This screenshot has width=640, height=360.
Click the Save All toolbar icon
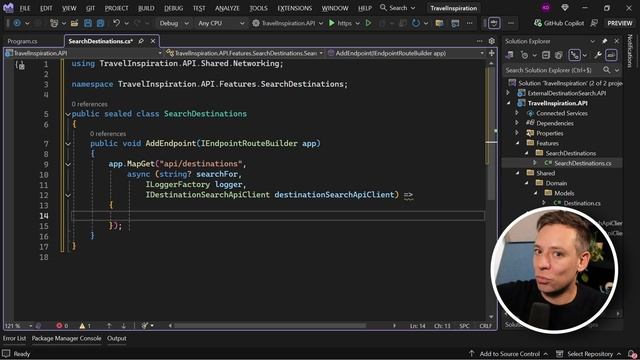[x=100, y=23]
